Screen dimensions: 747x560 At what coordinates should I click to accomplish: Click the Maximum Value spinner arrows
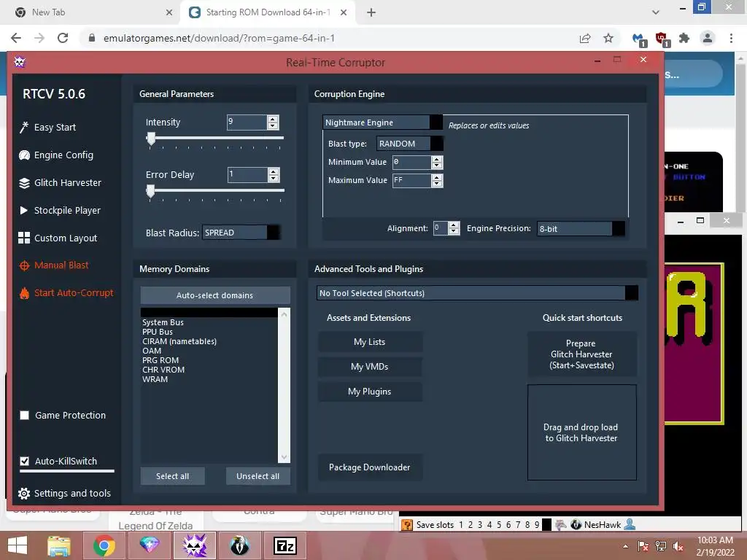[437, 181]
